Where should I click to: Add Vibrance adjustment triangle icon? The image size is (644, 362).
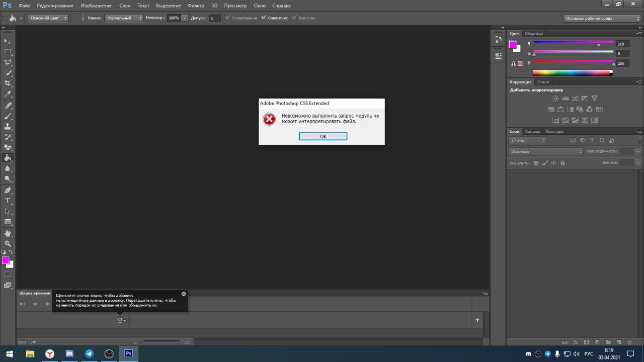594,99
